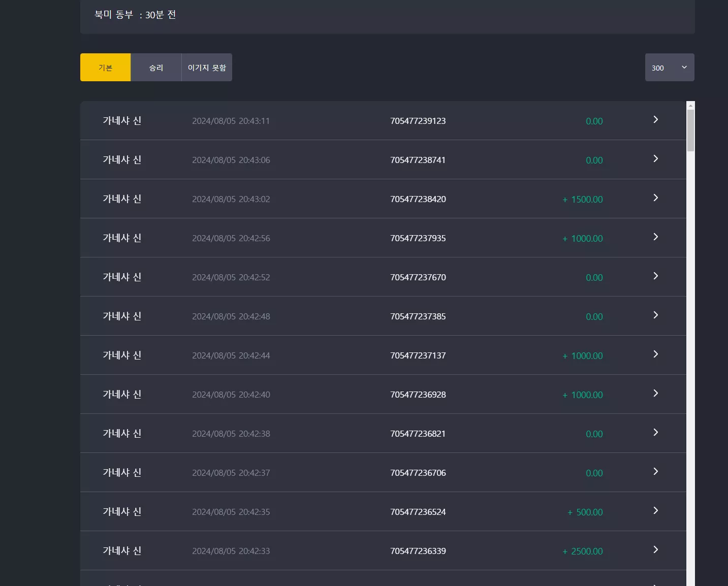Viewport: 728px width, 586px height.
Task: Open details arrow for record 705477238741
Action: [655, 159]
